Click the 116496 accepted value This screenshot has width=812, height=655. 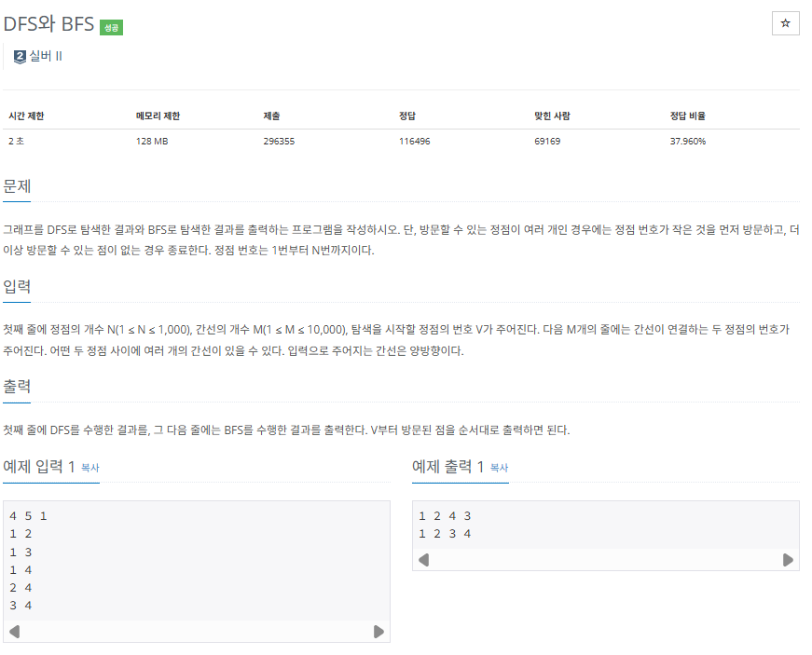pyautogui.click(x=414, y=142)
